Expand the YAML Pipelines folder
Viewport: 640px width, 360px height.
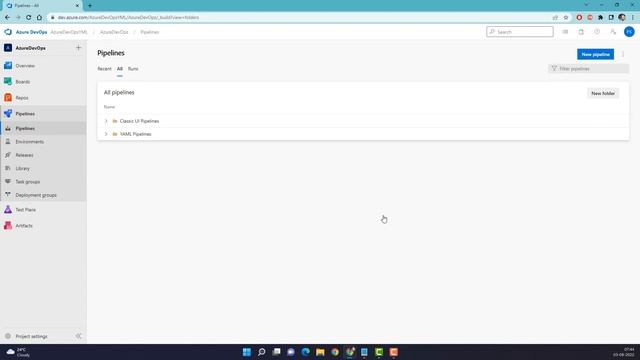coord(106,134)
